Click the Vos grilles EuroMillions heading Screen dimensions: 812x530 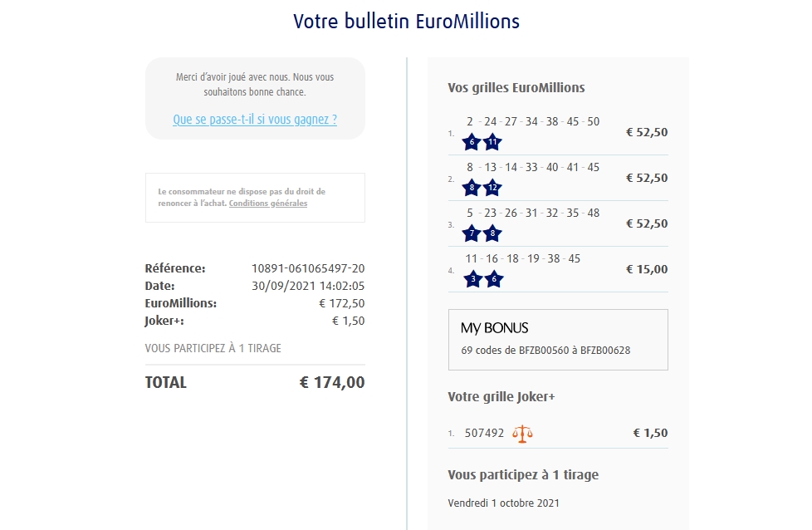(516, 88)
